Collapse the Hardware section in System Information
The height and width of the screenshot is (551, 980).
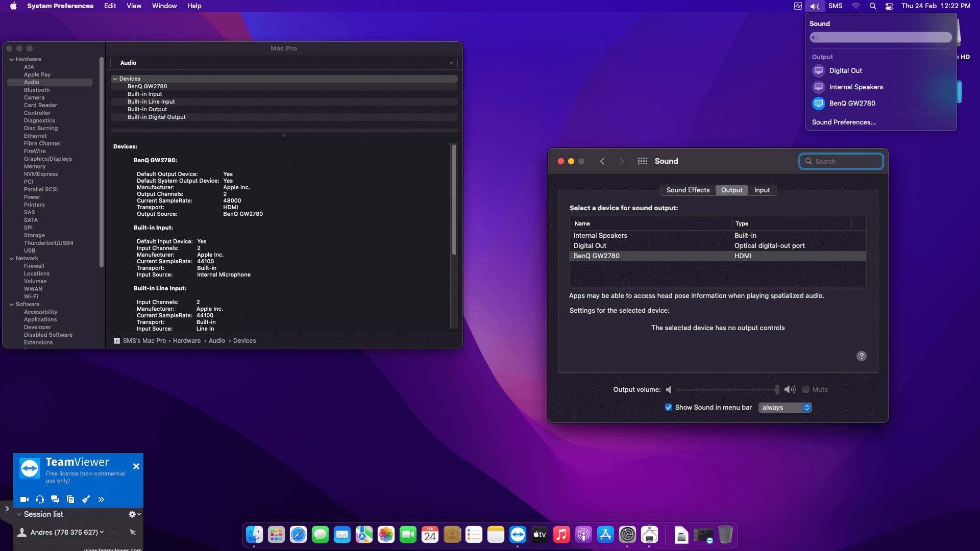[x=11, y=60]
